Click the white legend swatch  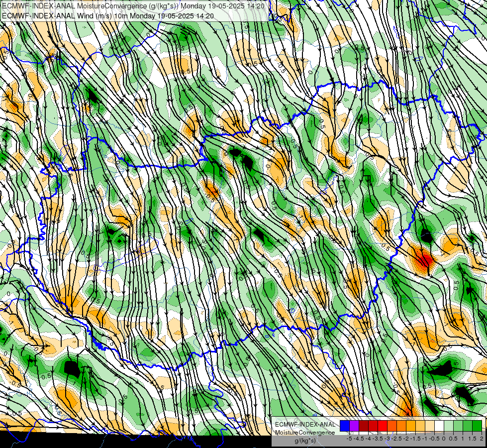pyautogui.click(x=439, y=426)
